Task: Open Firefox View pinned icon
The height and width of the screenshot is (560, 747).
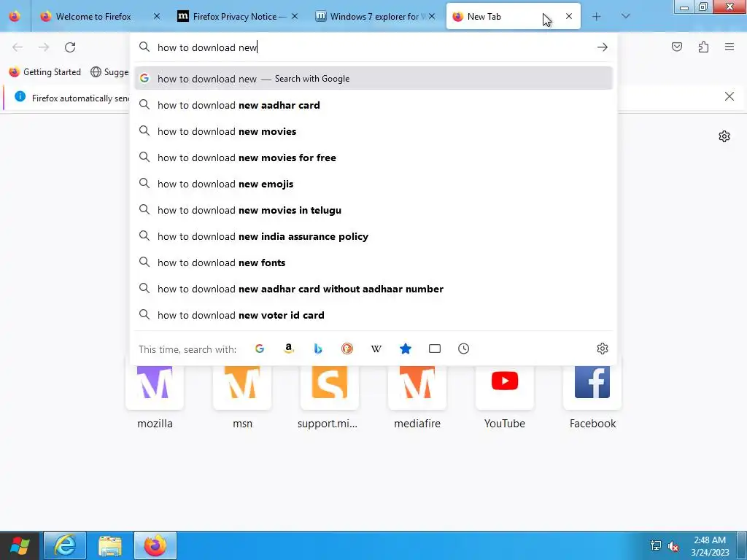Action: click(15, 16)
